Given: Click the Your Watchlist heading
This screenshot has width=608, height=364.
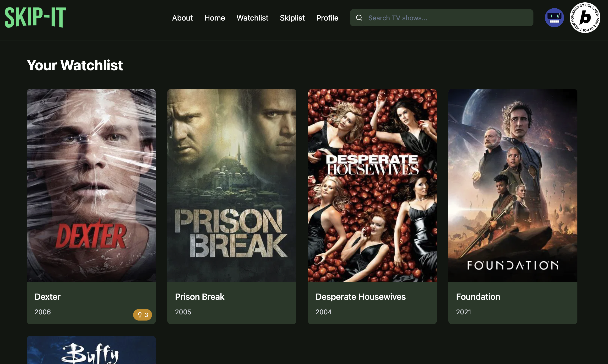Looking at the screenshot, I should tap(75, 65).
